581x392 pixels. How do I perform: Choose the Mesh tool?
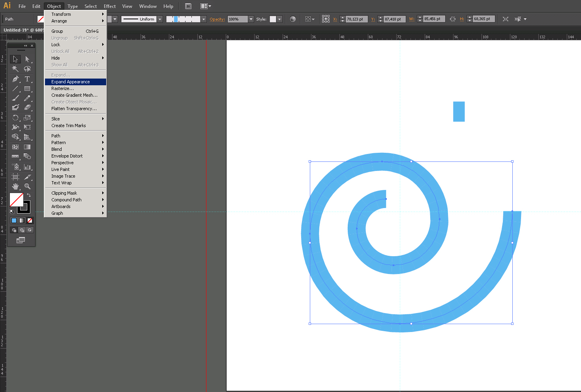pyautogui.click(x=15, y=147)
